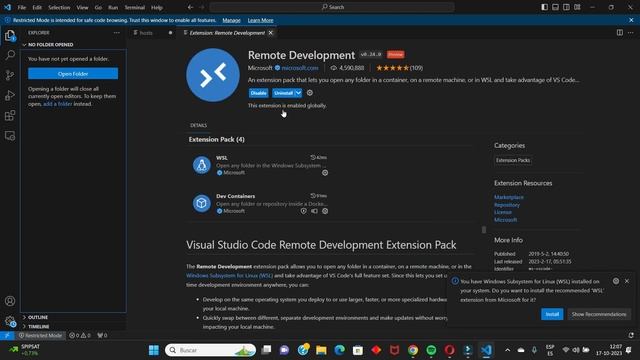Switch to the hosts editor tab

pos(152,33)
